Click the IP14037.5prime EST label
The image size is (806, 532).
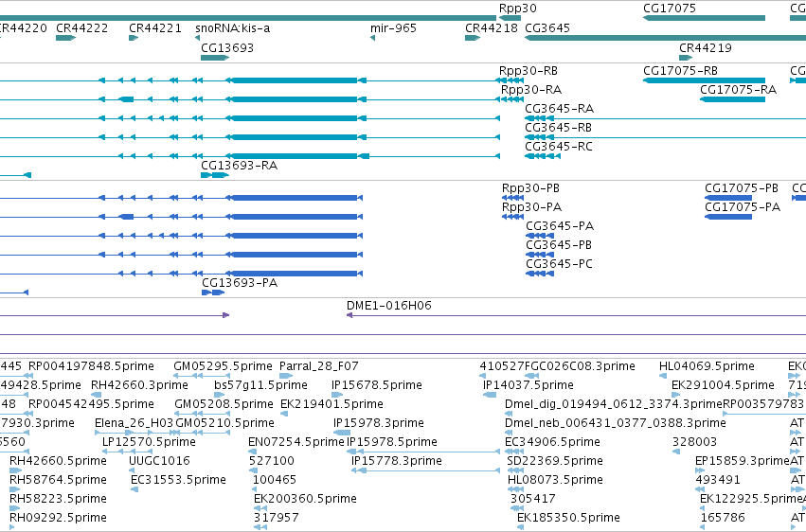click(528, 385)
